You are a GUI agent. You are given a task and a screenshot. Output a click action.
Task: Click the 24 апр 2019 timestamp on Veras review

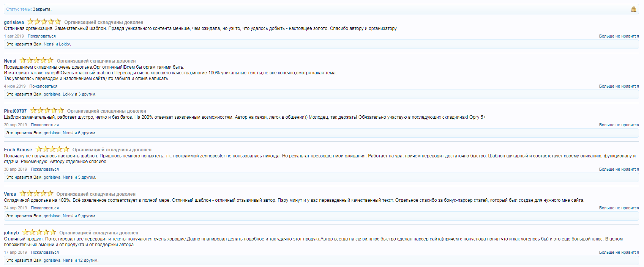16,208
